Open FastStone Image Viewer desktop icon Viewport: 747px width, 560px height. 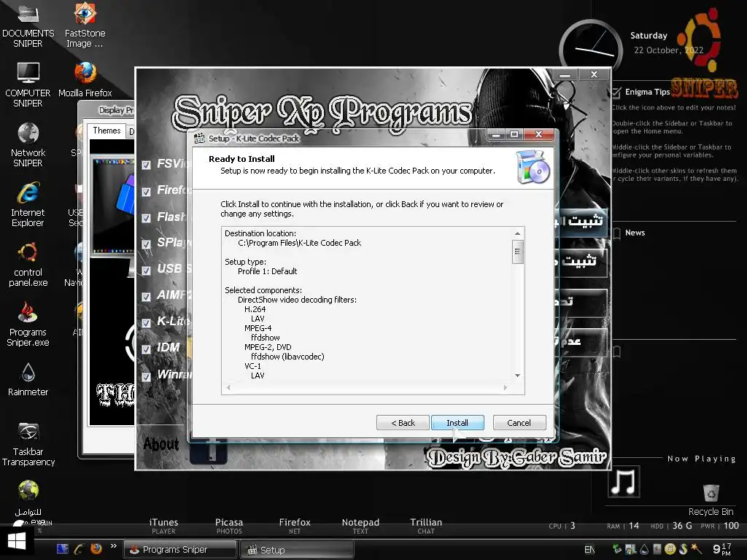(x=85, y=25)
